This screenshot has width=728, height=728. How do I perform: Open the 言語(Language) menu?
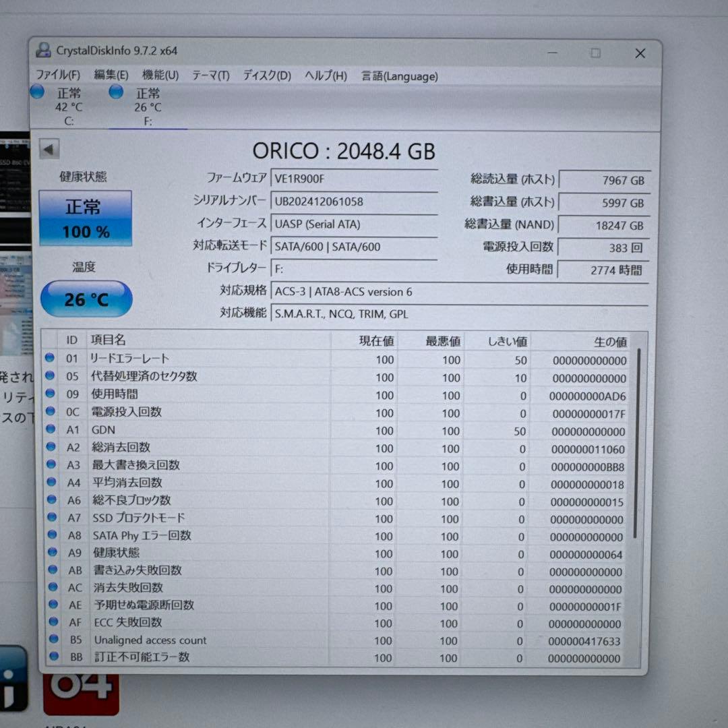click(x=399, y=76)
